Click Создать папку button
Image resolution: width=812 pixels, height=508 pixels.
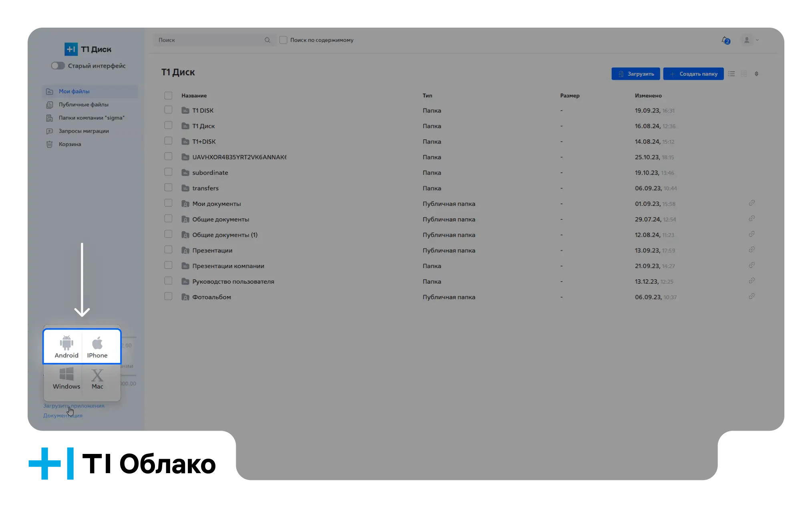click(693, 74)
